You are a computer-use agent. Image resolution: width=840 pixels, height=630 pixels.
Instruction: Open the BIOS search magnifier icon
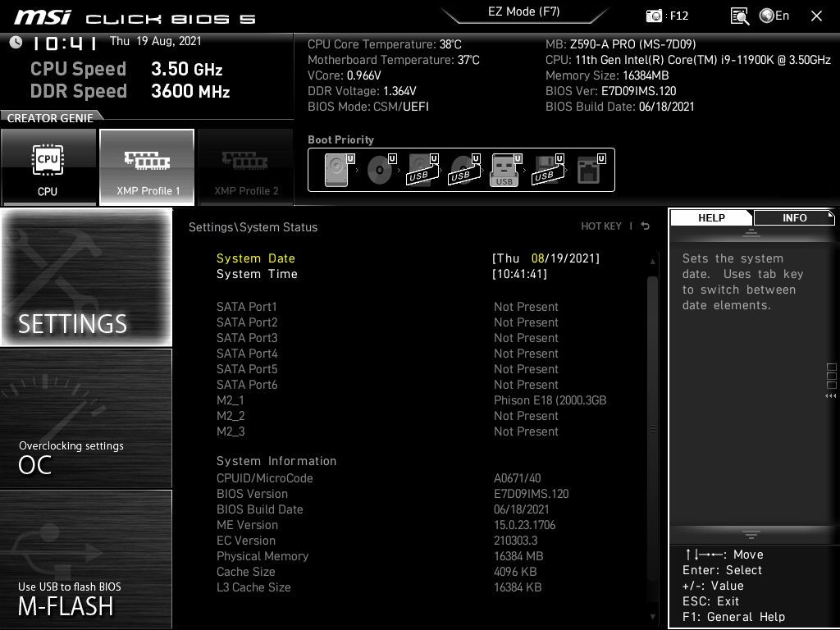740,16
